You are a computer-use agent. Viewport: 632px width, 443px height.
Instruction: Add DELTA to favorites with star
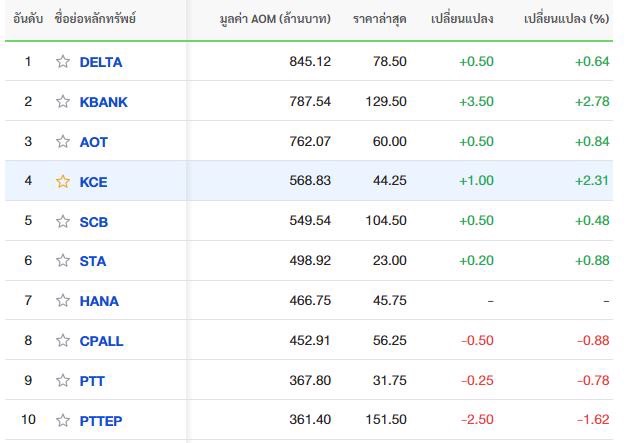63,62
